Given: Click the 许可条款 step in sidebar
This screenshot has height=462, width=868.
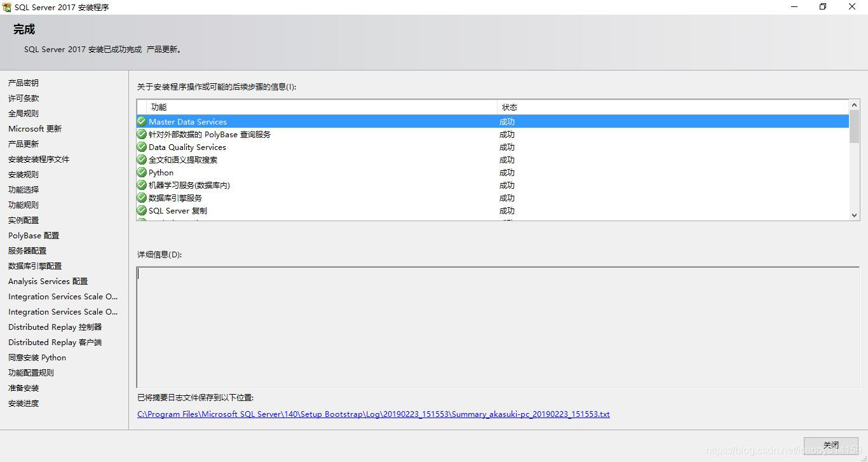Looking at the screenshot, I should (24, 99).
